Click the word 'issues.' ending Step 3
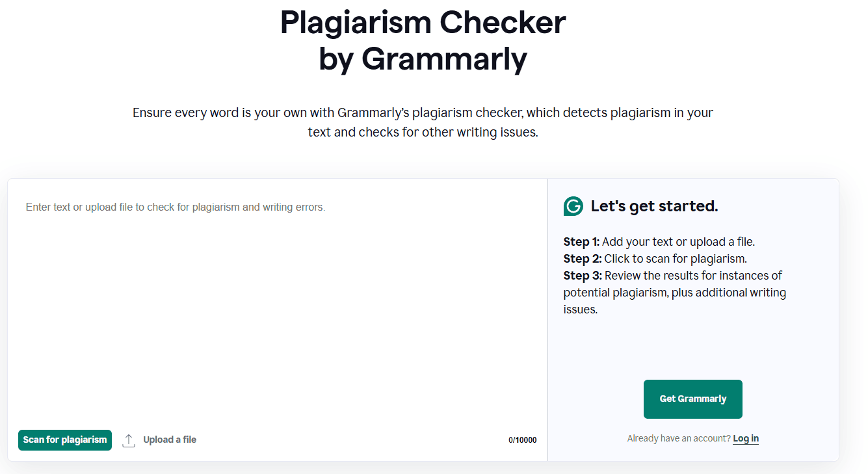 [580, 309]
